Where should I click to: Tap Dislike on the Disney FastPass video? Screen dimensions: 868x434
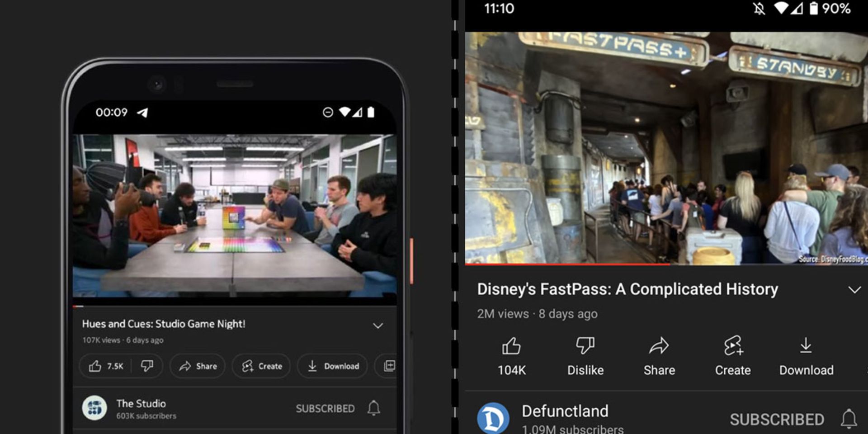pos(585,357)
